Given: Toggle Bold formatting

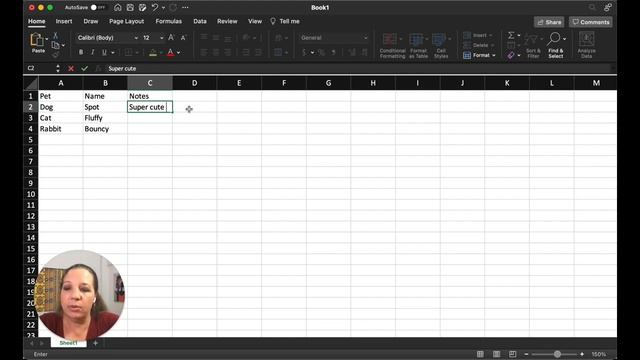Looking at the screenshot, I should click(x=81, y=52).
